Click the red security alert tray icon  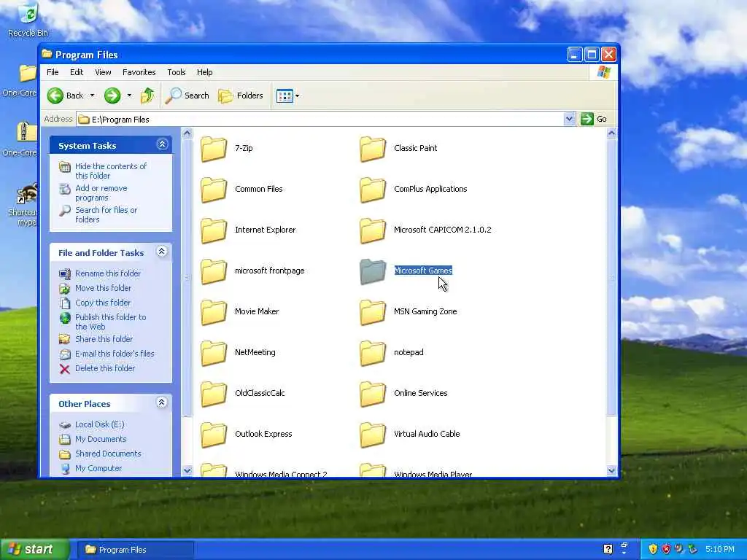coord(666,550)
